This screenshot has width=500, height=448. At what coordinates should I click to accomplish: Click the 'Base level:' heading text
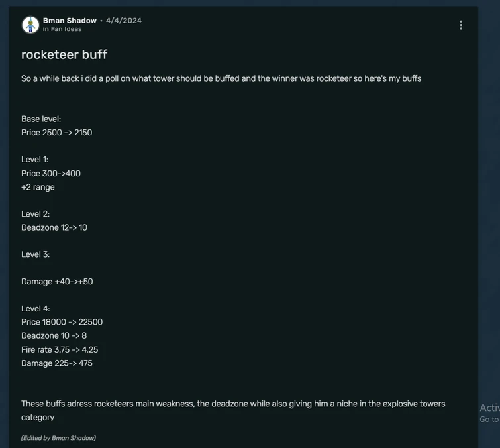click(x=41, y=119)
